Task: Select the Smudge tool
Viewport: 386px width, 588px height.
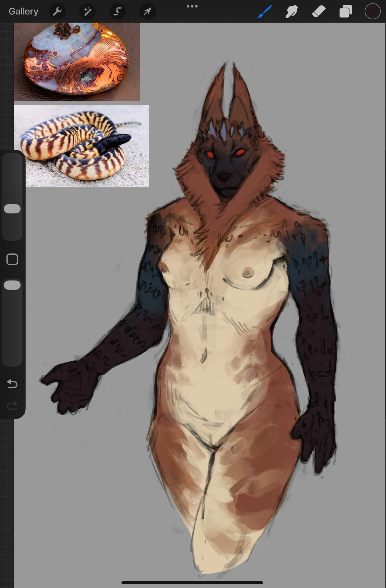Action: 291,11
